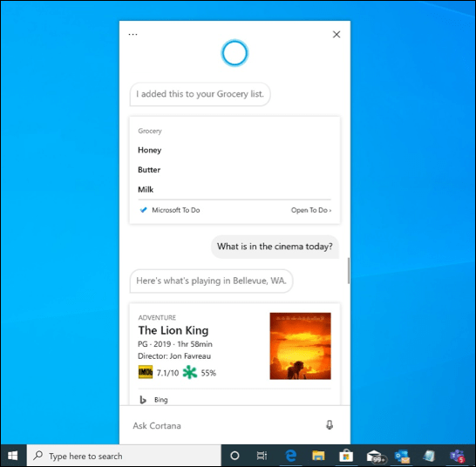476x467 pixels.
Task: Click the Cortana circle taskbar icon
Action: (x=235, y=456)
